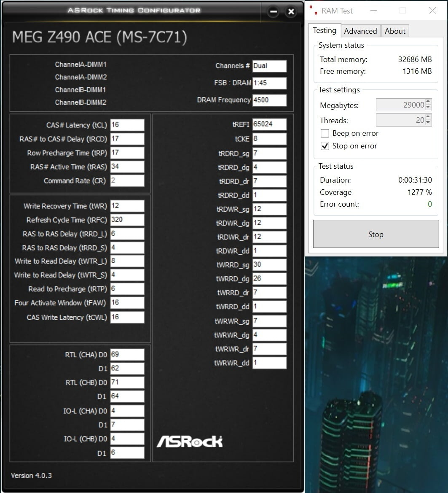The height and width of the screenshot is (493, 448).
Task: Click the RAS# to CAS# Delay (tRCD) field
Action: (x=127, y=139)
